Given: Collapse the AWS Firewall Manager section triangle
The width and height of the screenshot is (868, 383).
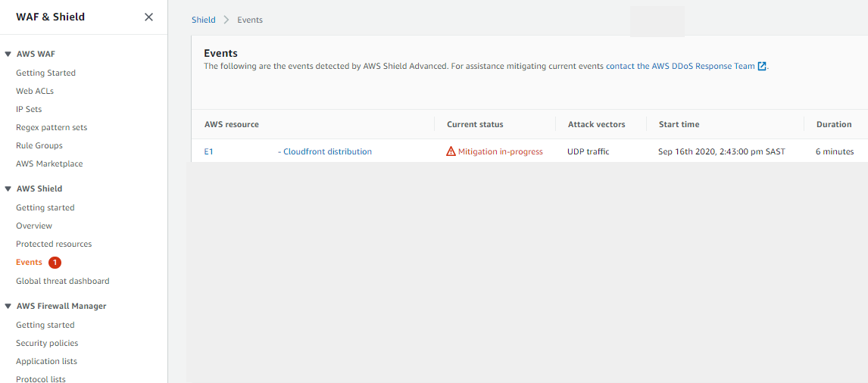Looking at the screenshot, I should (8, 306).
